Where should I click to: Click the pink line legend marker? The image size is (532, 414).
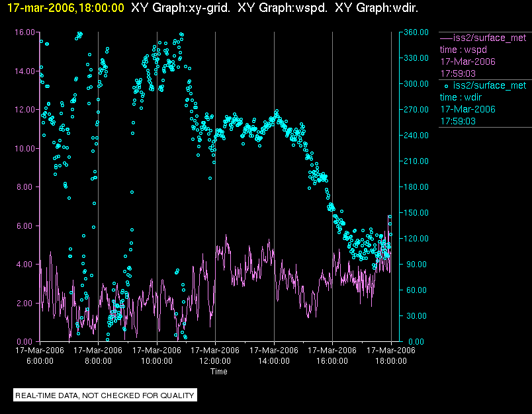pos(446,38)
